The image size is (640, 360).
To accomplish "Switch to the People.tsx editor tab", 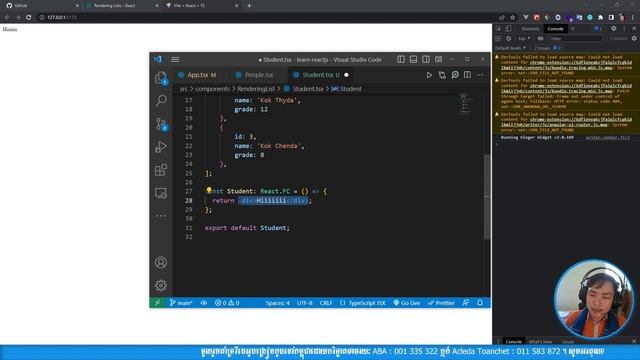I will (x=259, y=75).
